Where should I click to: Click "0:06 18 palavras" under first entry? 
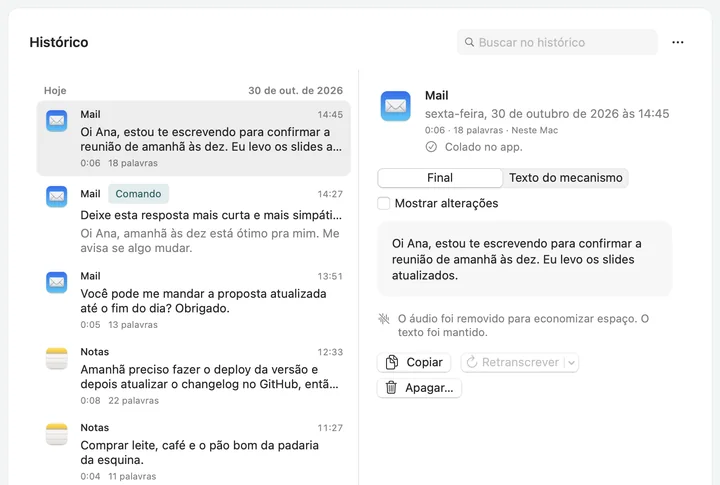click(x=119, y=163)
